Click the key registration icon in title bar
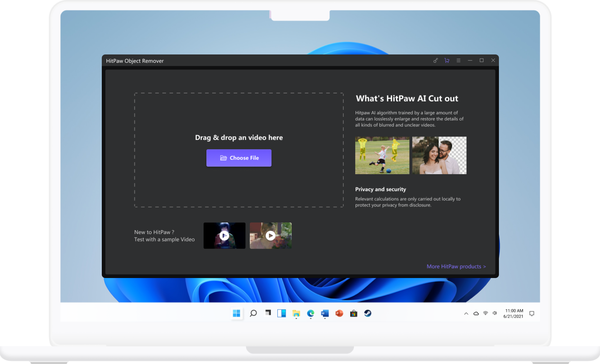600x364 pixels. tap(435, 61)
